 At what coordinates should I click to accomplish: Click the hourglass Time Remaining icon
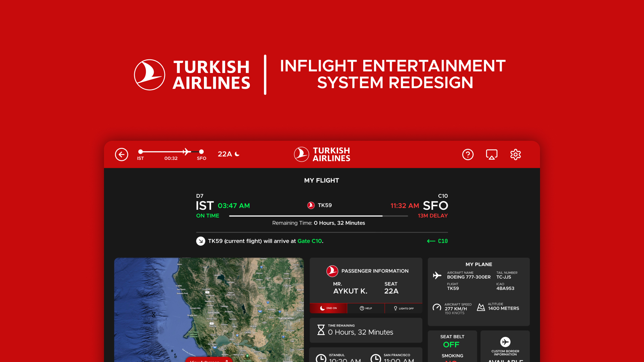(x=321, y=330)
